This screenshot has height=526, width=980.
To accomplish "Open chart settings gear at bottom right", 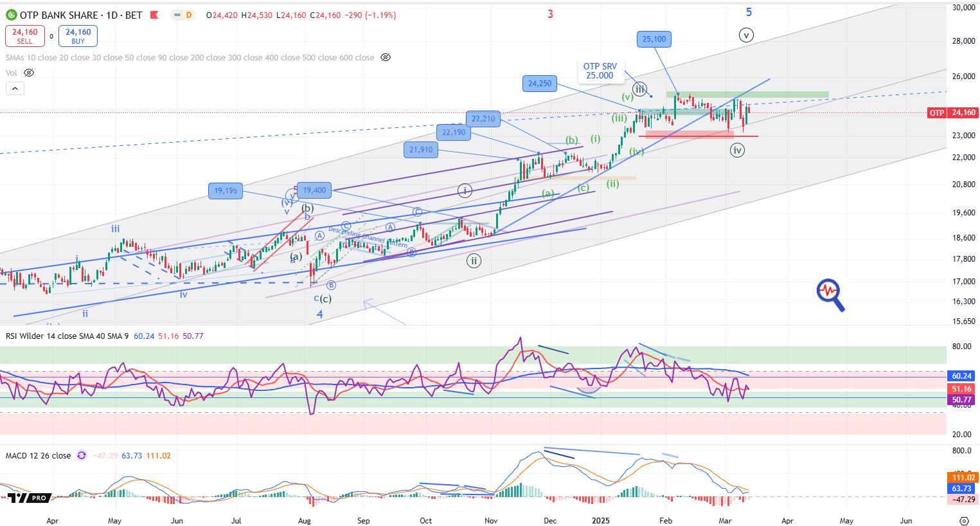I will [x=963, y=520].
